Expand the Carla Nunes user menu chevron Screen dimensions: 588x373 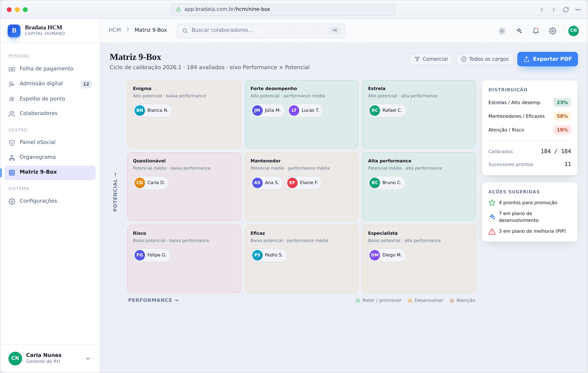[x=88, y=359]
